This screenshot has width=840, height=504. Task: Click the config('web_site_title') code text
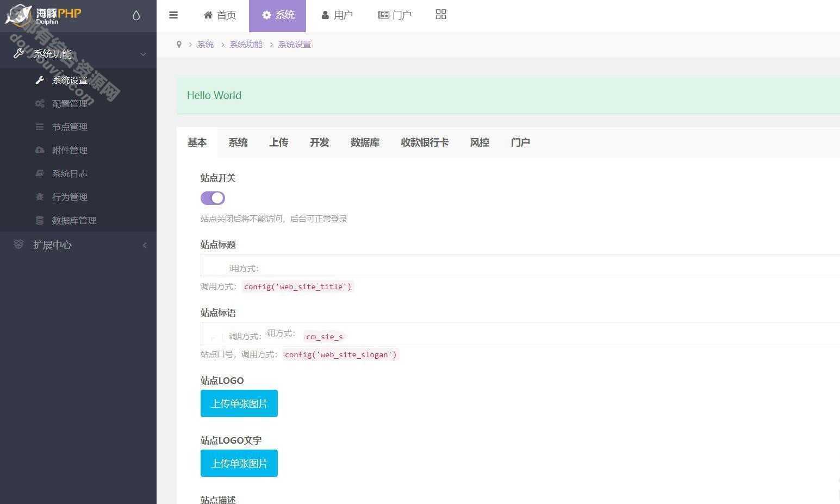298,287
